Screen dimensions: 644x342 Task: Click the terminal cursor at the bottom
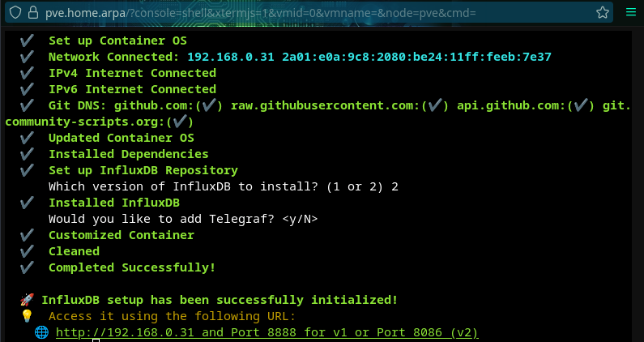pos(96,340)
